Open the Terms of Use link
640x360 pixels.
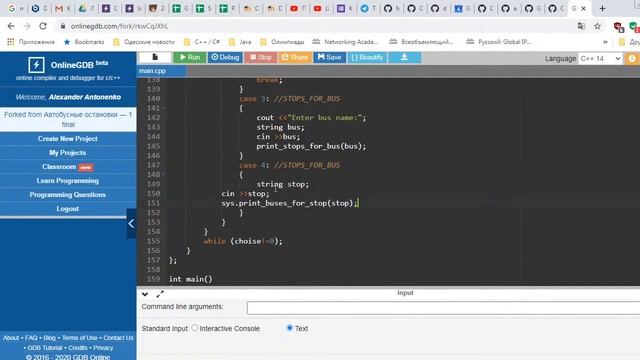[x=80, y=338]
